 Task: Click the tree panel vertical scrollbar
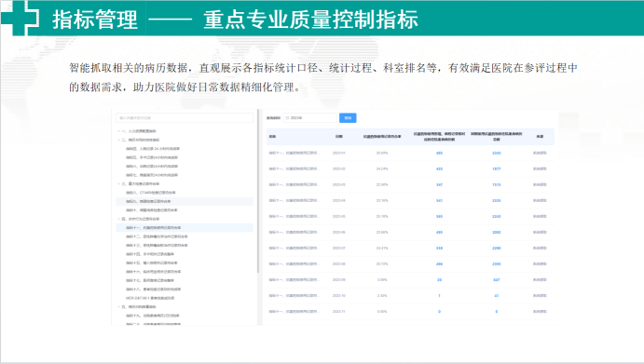pos(258,191)
